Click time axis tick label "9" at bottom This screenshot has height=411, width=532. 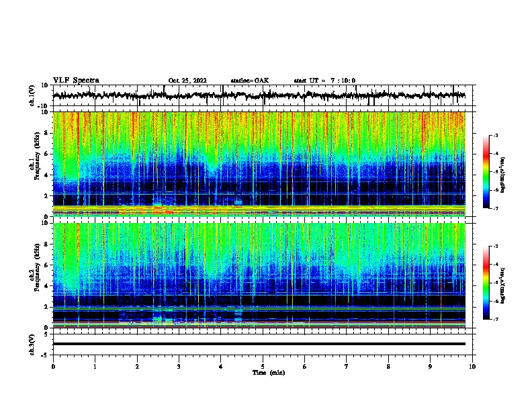pos(430,367)
